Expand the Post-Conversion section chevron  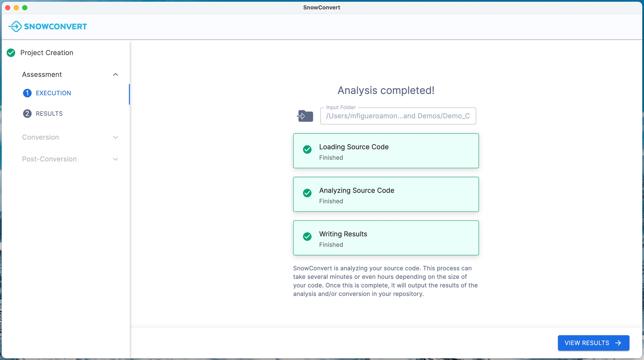pos(115,159)
